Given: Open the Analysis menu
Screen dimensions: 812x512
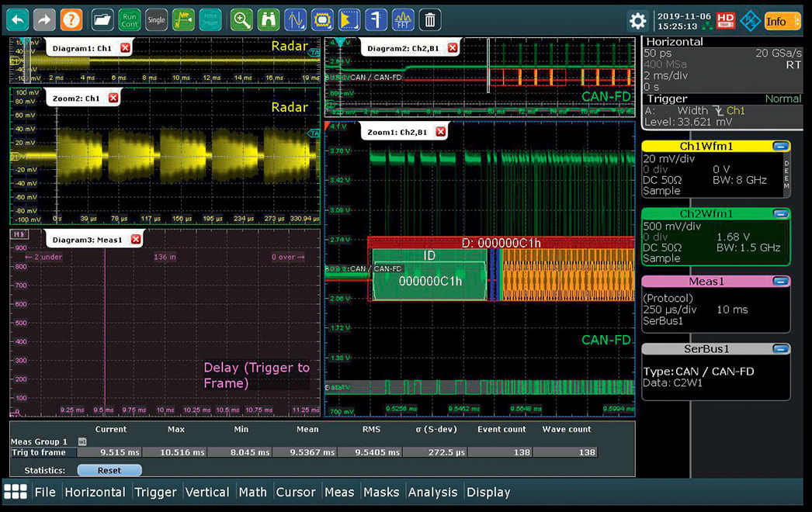Looking at the screenshot, I should (432, 492).
